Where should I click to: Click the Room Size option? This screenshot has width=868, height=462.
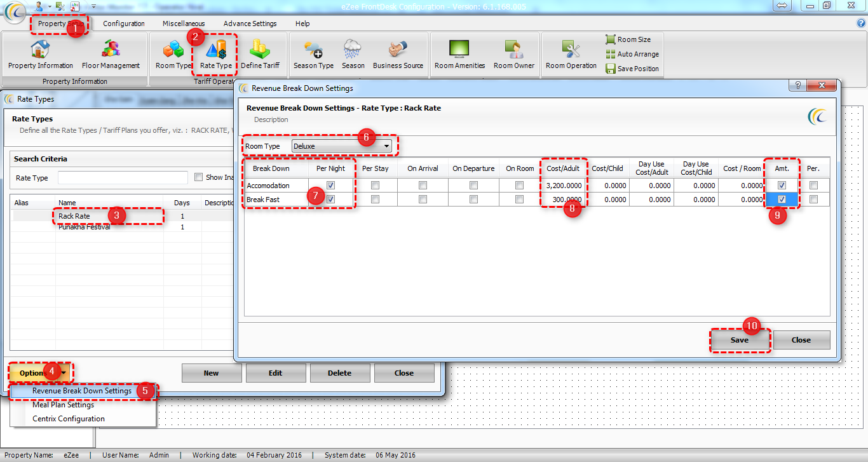(628, 39)
